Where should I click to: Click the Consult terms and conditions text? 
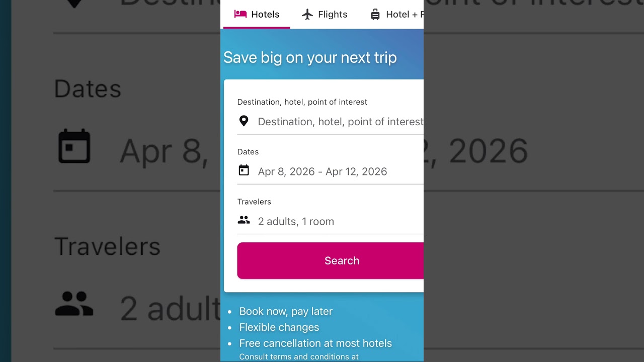point(299,357)
